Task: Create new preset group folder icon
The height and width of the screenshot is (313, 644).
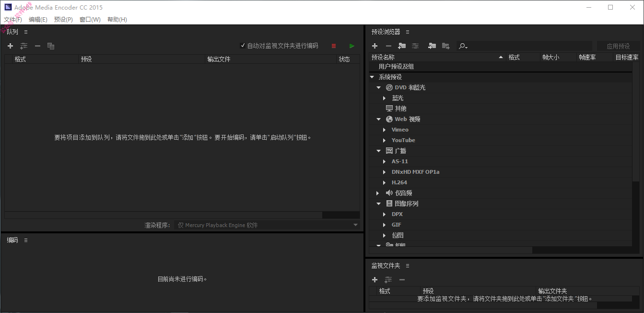Action: coord(402,46)
